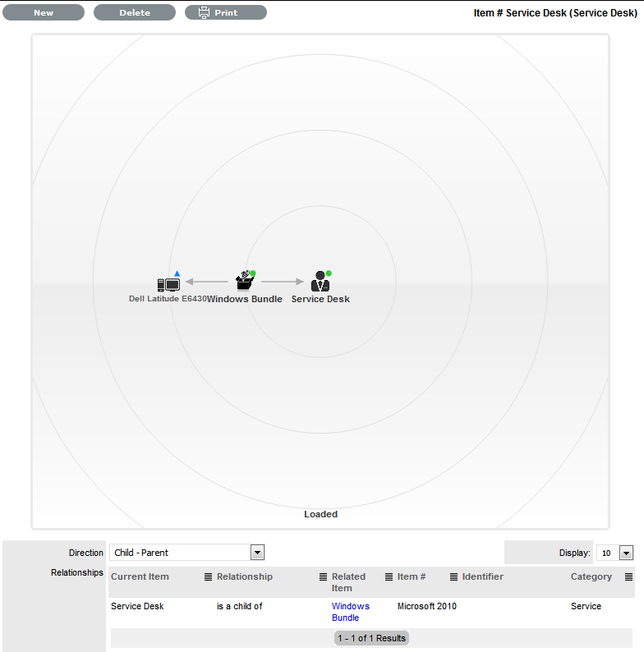Viewport: 644px width, 652px height.
Task: Click the Windows Bundle node label
Action: pyautogui.click(x=245, y=299)
